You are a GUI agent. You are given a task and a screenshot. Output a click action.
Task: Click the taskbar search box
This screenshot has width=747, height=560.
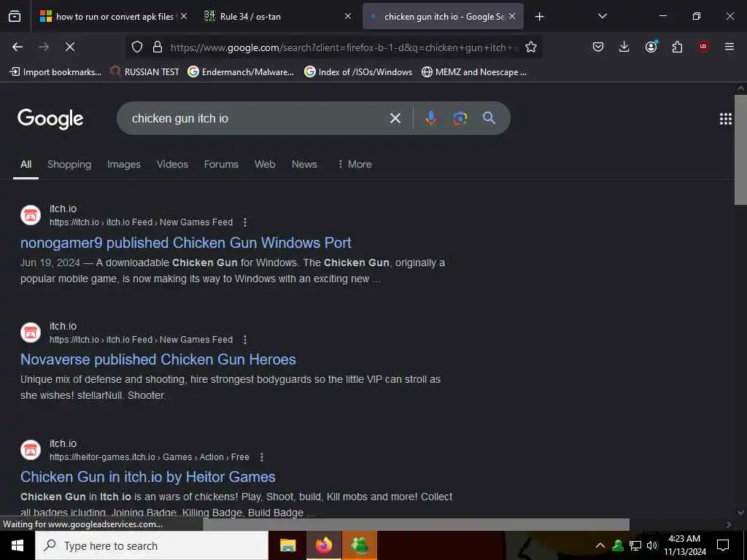click(152, 545)
